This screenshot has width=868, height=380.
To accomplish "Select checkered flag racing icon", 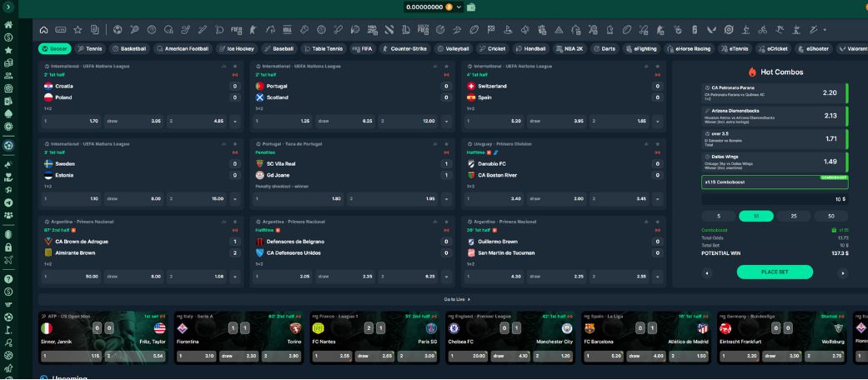I will [491, 29].
